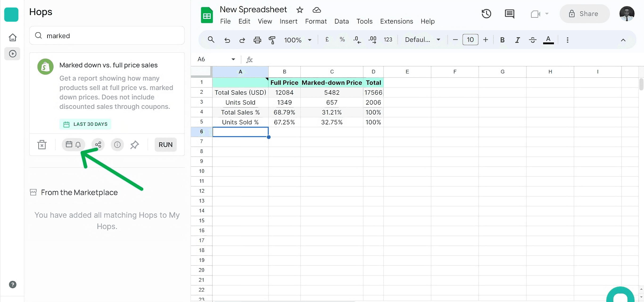The height and width of the screenshot is (302, 644).
Task: Open the Default font dropdown
Action: pyautogui.click(x=422, y=40)
